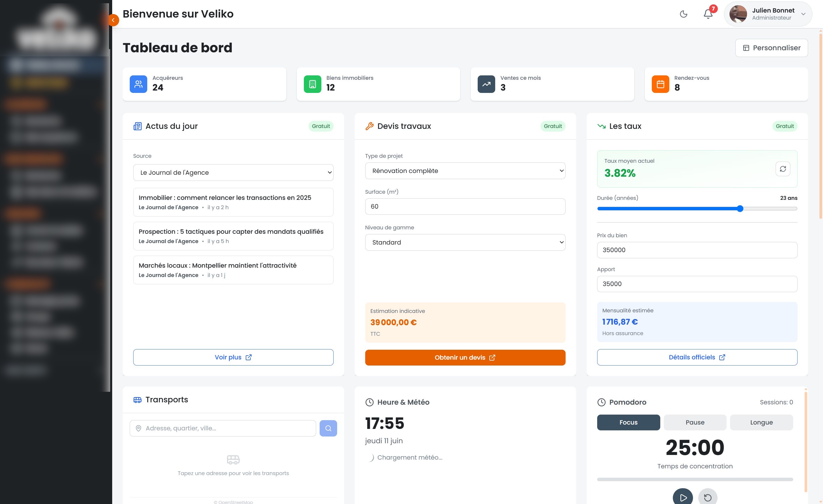The width and height of the screenshot is (823, 504).
Task: Click the blue transport search button
Action: point(328,428)
